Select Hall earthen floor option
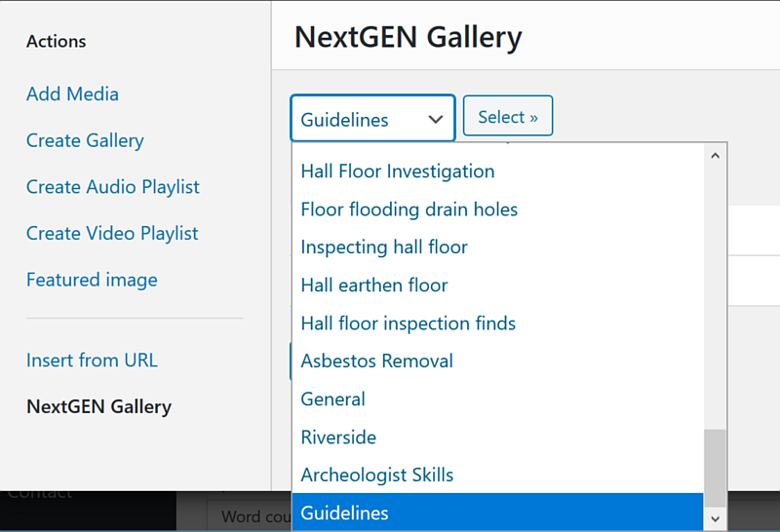 (497, 285)
